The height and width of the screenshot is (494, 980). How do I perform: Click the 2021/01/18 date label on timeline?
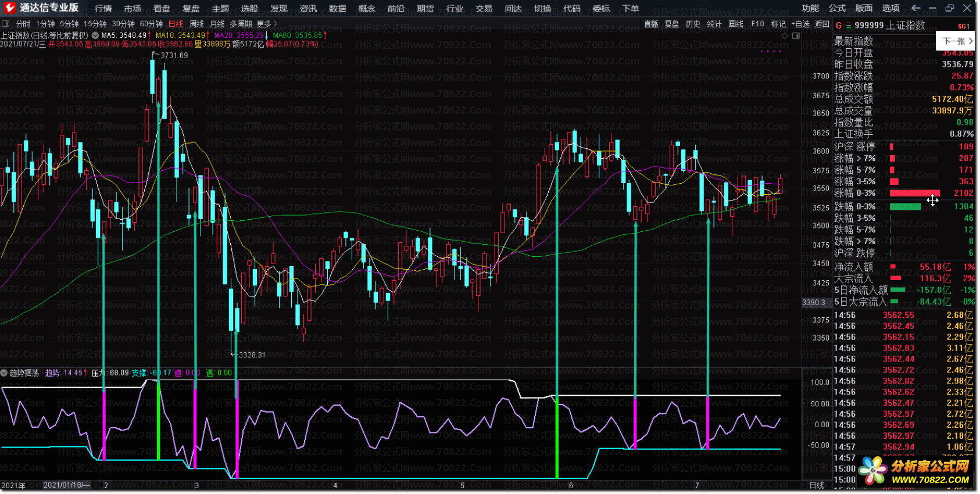pyautogui.click(x=66, y=485)
